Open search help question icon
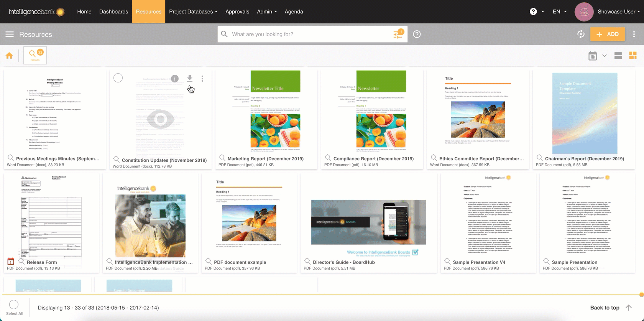 click(417, 34)
